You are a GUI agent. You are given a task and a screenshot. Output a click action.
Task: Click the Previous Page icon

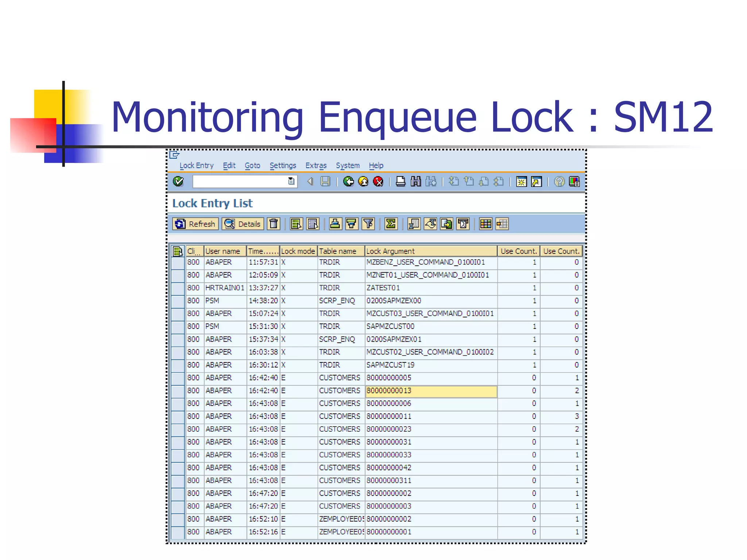pos(469,181)
